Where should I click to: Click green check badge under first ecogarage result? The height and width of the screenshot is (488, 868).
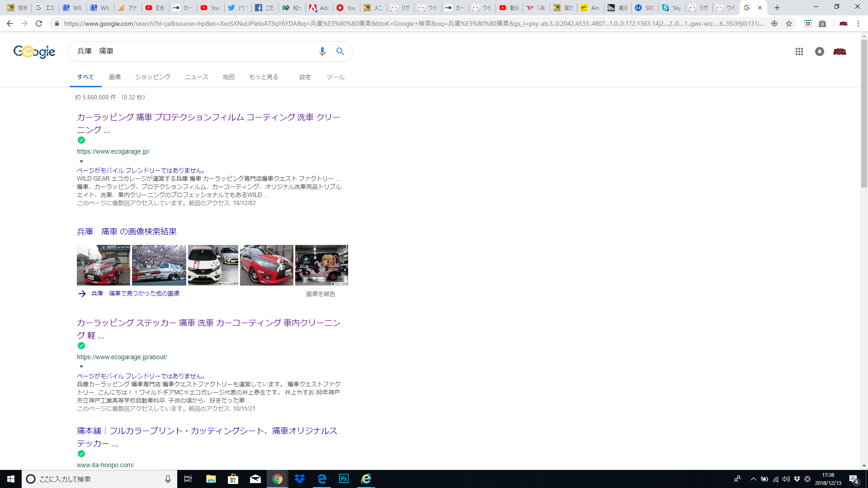coord(81,140)
